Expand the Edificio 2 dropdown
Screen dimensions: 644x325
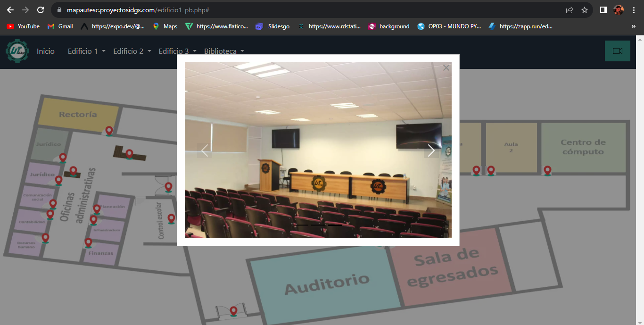pyautogui.click(x=132, y=51)
